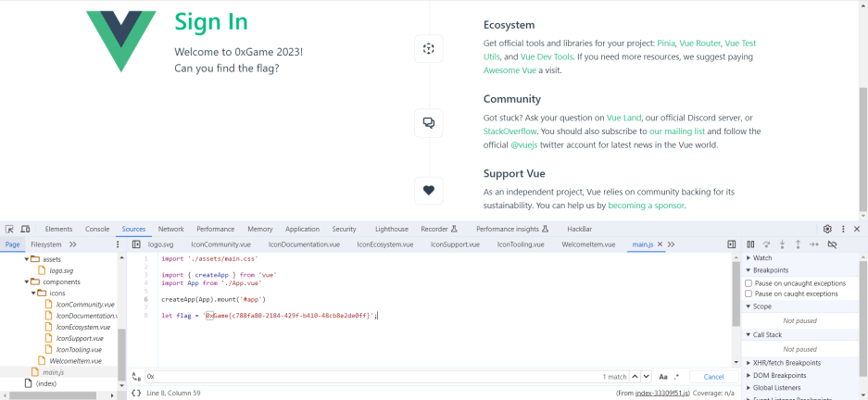This screenshot has height=400, width=868.
Task: Collapse the assets folder
Action: [x=26, y=259]
